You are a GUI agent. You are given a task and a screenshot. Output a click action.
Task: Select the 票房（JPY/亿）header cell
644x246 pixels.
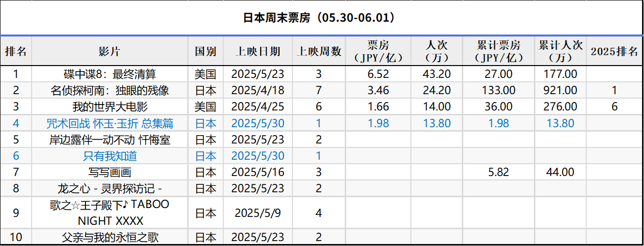tap(379, 51)
